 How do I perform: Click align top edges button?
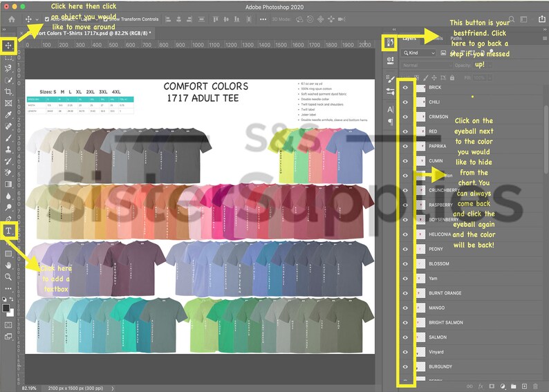coord(215,19)
